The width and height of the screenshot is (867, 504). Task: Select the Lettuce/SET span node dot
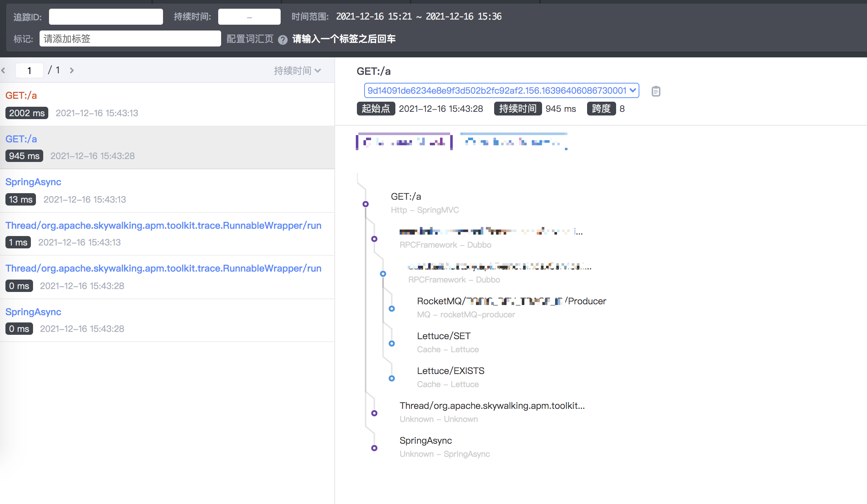391,343
